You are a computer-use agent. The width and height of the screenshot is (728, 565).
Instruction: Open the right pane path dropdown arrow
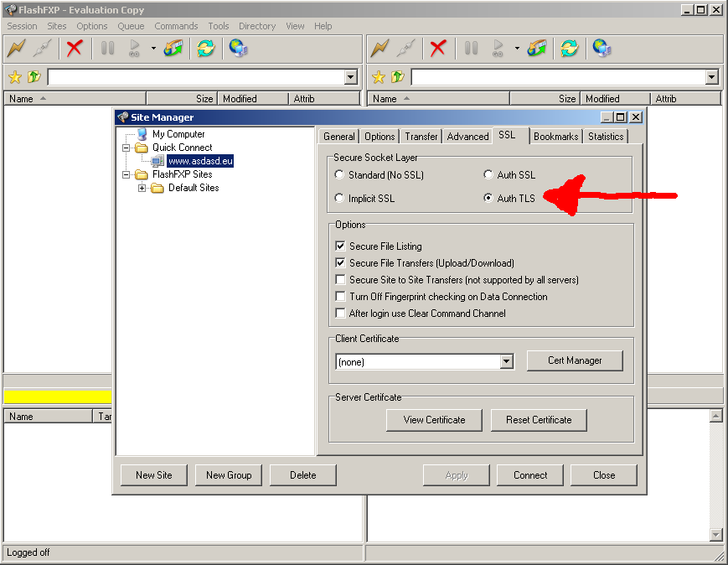point(712,77)
